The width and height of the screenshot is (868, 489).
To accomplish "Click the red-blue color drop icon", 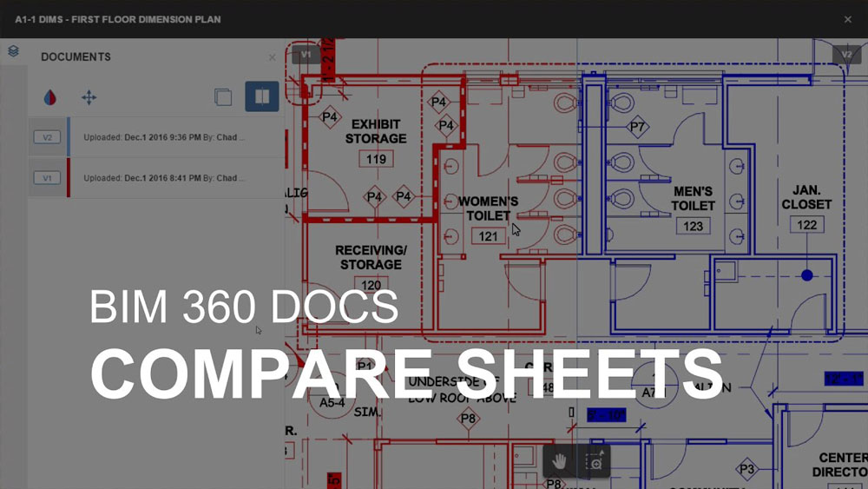I will click(x=50, y=97).
